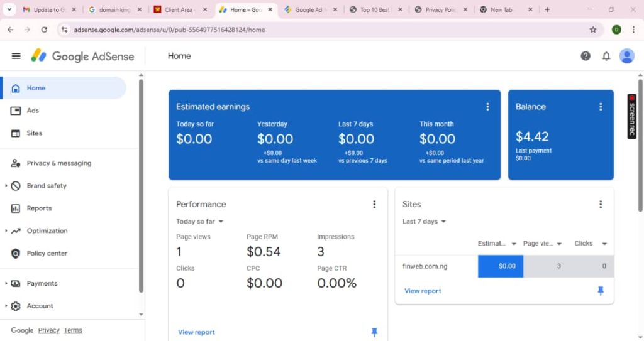This screenshot has width=644, height=341.
Task: Open Performance card three-dot menu
Action: pos(374,204)
